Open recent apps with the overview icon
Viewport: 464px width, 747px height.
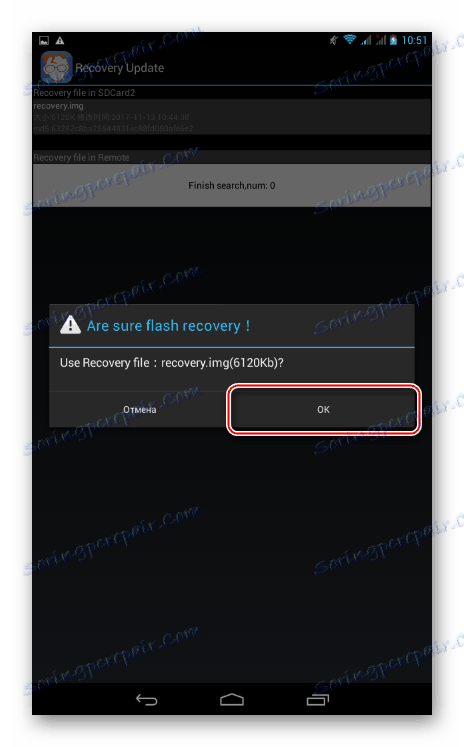point(318,699)
